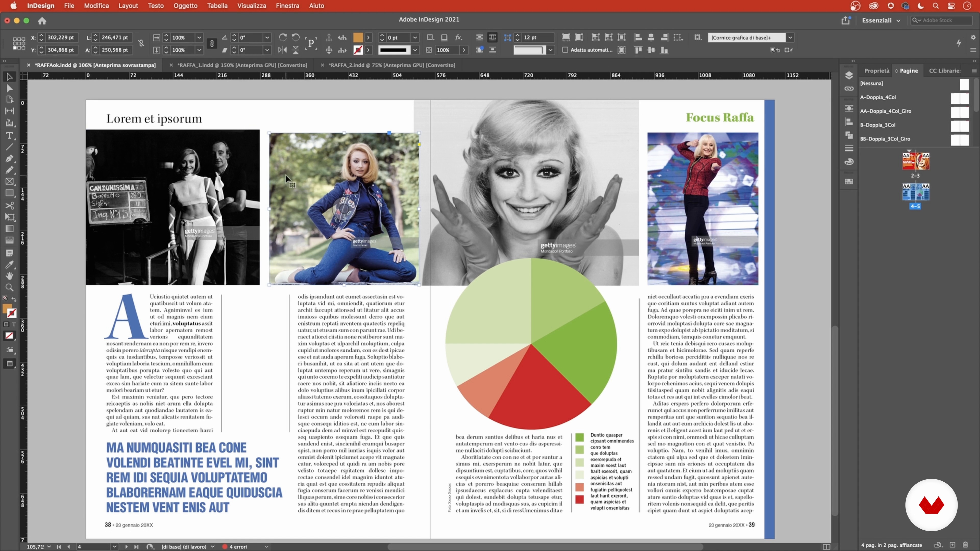Select the Page tool
Screen dimensions: 980x551
click(x=9, y=99)
